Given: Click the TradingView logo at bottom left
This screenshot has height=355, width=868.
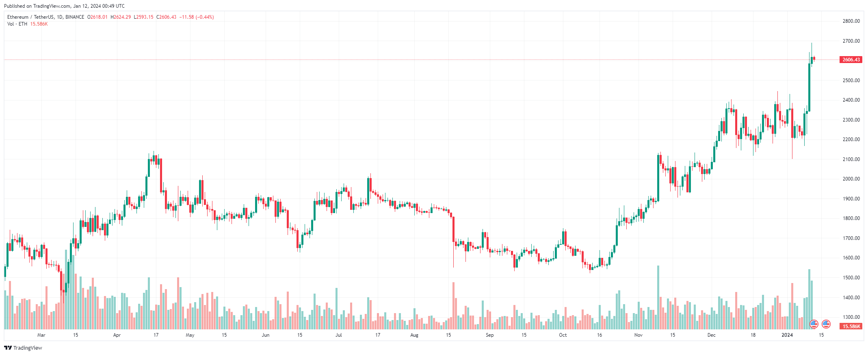Looking at the screenshot, I should pos(23,348).
